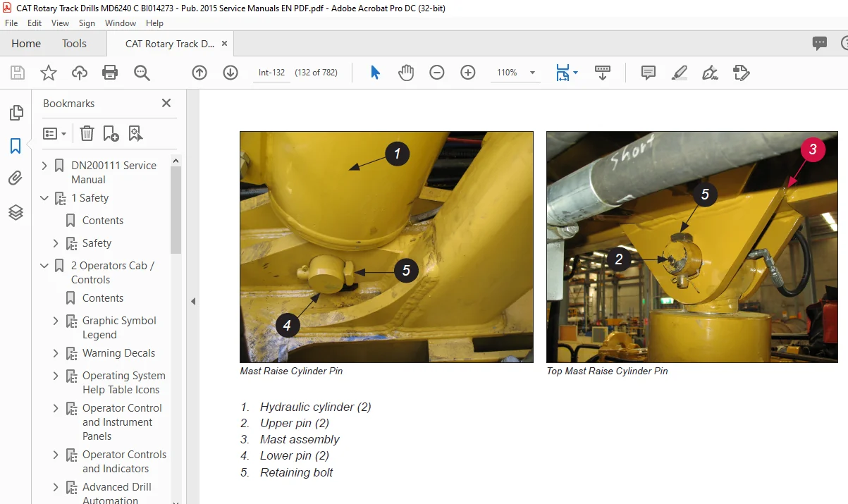Screen dimensions: 848x504
Task: Jump to the Graphic Symbol Legend bookmark
Action: (x=119, y=328)
